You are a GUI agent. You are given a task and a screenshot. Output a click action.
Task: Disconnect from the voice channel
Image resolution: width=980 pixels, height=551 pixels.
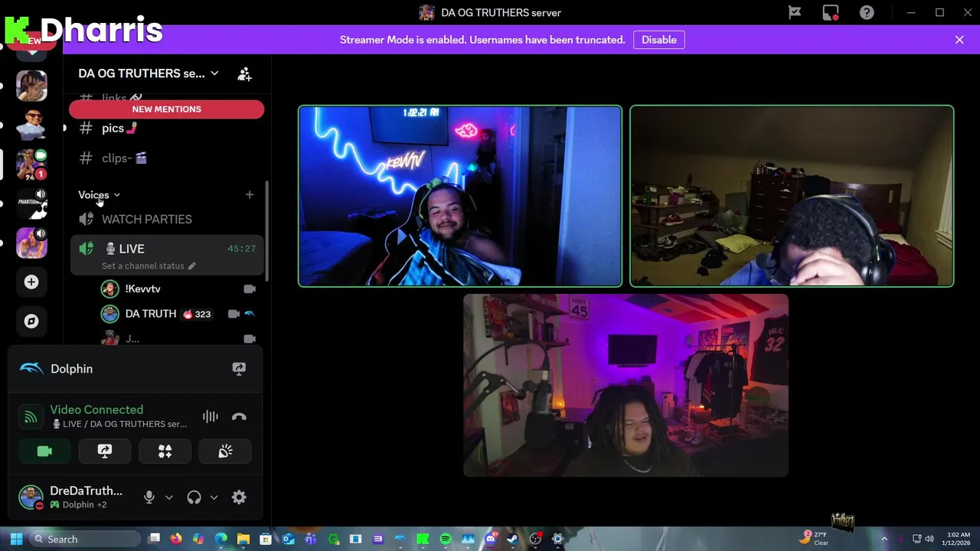coord(239,416)
